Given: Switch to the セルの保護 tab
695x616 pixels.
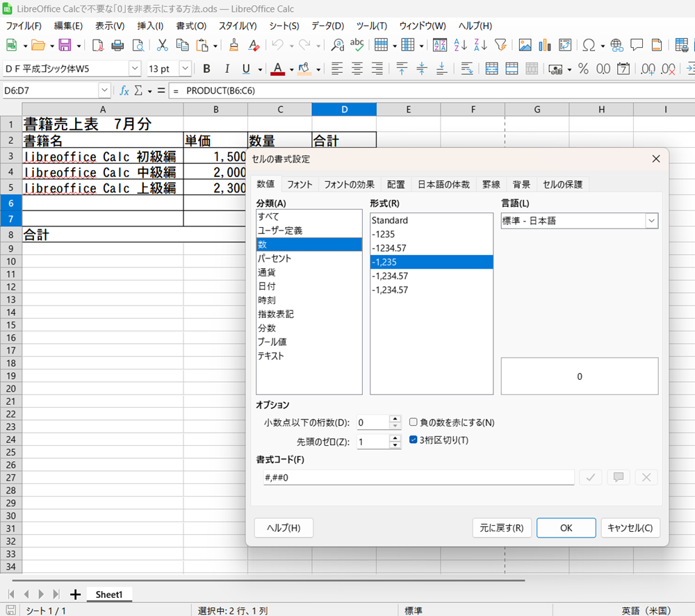Looking at the screenshot, I should coord(562,185).
